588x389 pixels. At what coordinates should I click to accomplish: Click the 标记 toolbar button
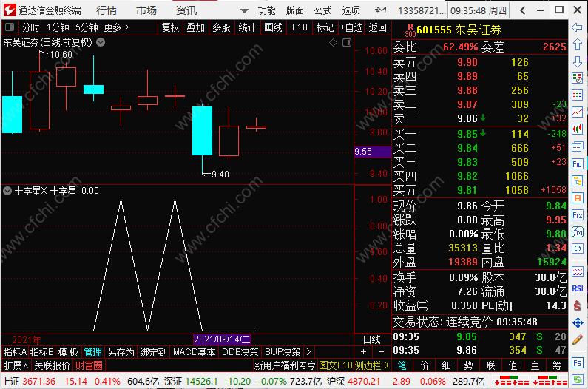(325, 27)
